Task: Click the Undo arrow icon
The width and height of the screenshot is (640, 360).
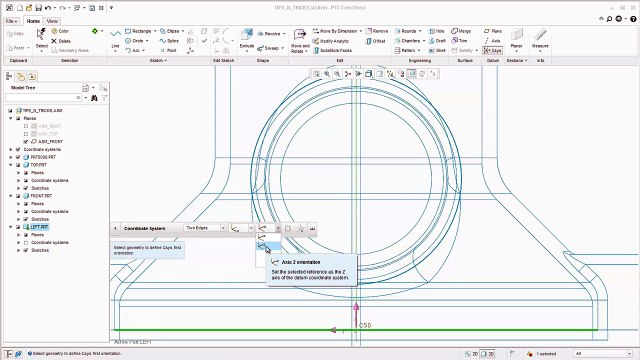Action: click(48, 8)
